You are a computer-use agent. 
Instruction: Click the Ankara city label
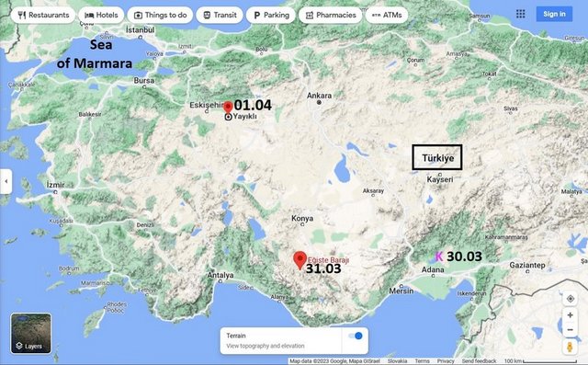pos(319,96)
